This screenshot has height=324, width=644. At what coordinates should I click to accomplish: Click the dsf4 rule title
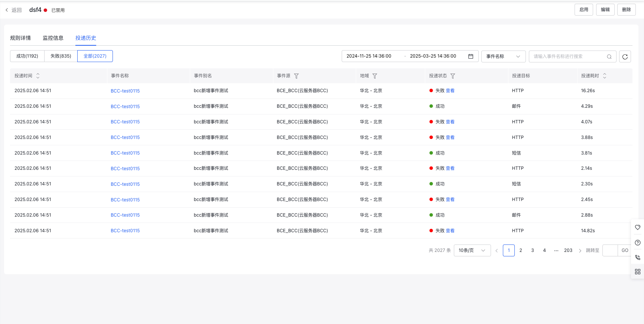(x=35, y=10)
